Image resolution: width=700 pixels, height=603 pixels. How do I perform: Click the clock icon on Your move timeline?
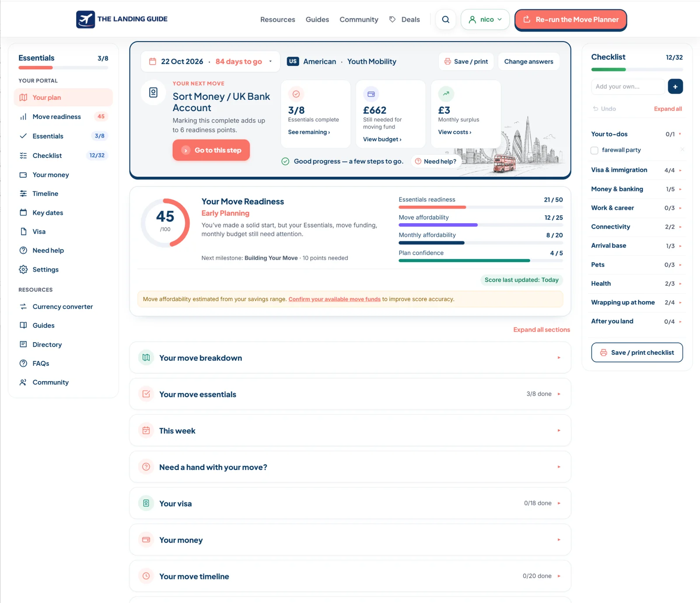coord(146,576)
